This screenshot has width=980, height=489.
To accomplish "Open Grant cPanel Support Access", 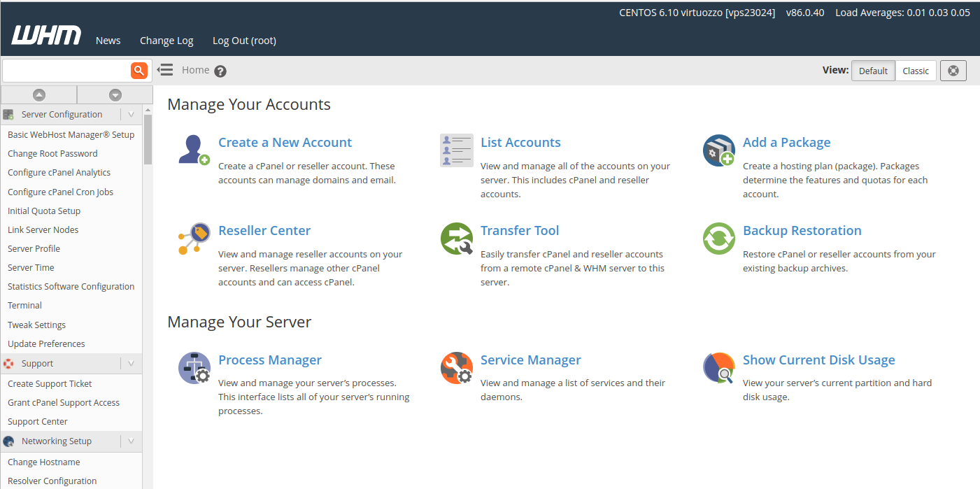I will 64,403.
